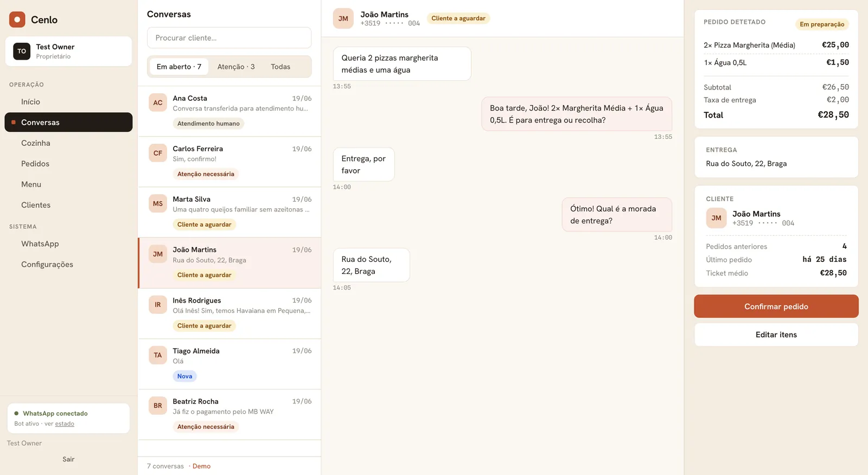
Task: Click the 'Rua do Souto, 22, Braga' chat message
Action: [x=371, y=265]
